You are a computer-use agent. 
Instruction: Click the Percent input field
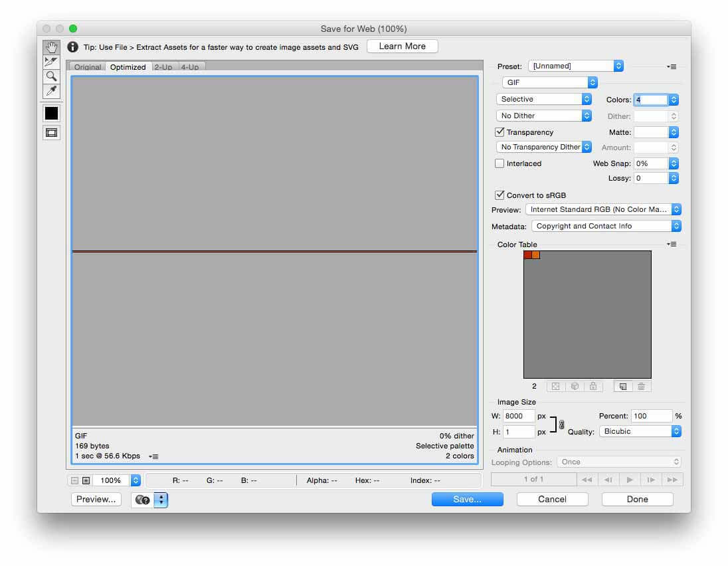click(x=652, y=416)
